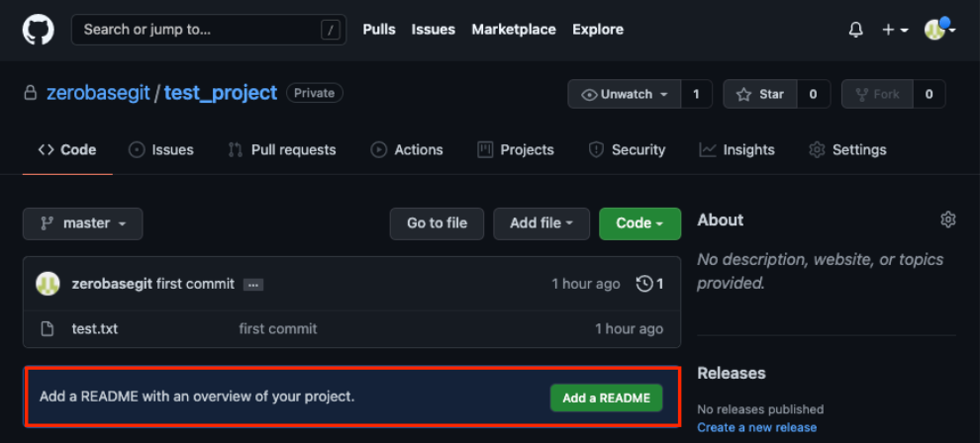The image size is (980, 443).
Task: Open the test_project repository link
Action: click(x=221, y=93)
